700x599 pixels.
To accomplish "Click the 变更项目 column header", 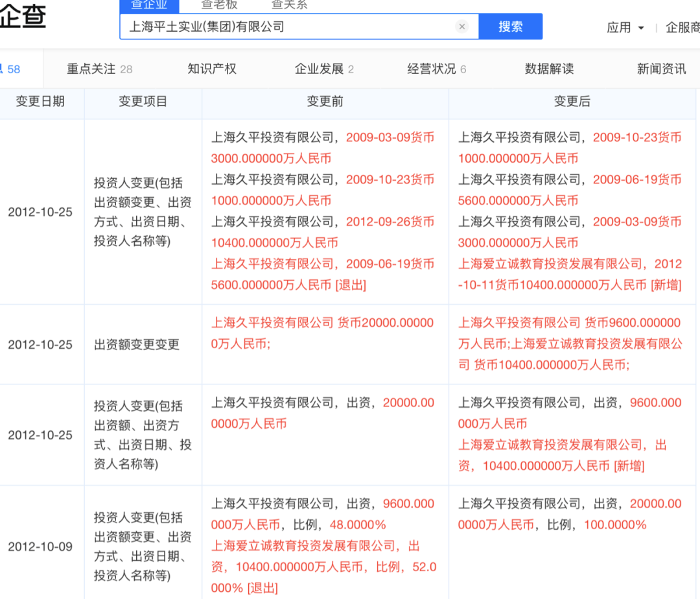I will coord(143,101).
